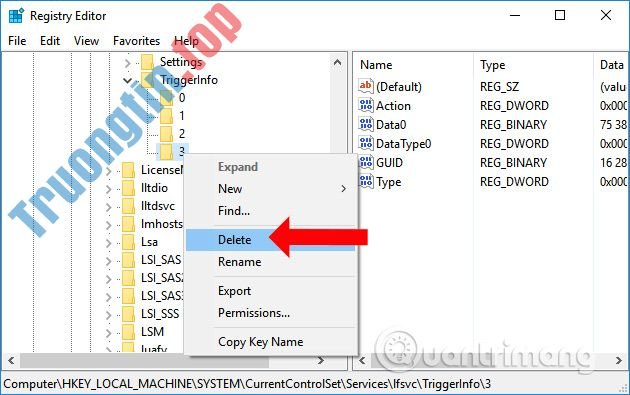Click the (Default) string value icon
Screen dimensions: 630x395
coord(366,86)
